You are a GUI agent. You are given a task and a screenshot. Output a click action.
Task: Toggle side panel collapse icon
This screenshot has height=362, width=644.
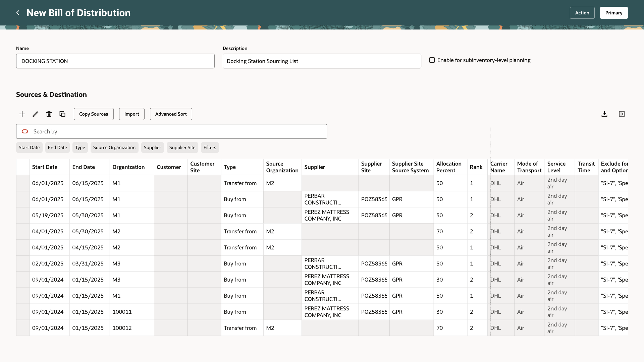click(x=622, y=114)
